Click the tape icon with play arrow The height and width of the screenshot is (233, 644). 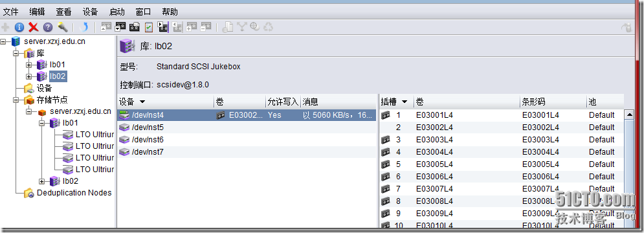(x=163, y=28)
